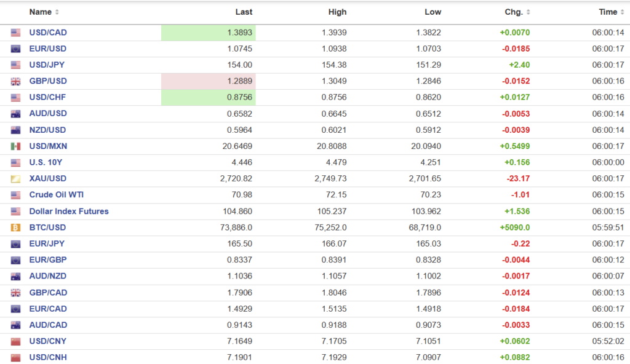Click the UK flag icon beside GBP/USD
Image resolution: width=630 pixels, height=364 pixels.
pyautogui.click(x=15, y=81)
